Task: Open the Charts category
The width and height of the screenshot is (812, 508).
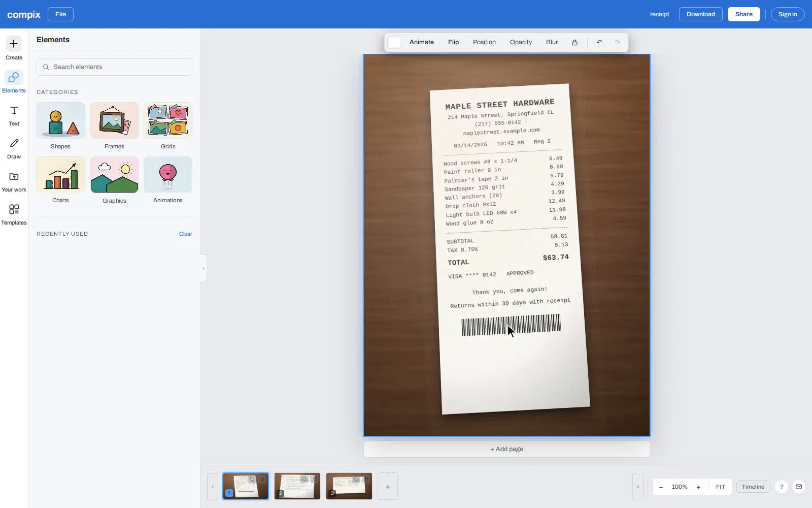Action: [60, 180]
